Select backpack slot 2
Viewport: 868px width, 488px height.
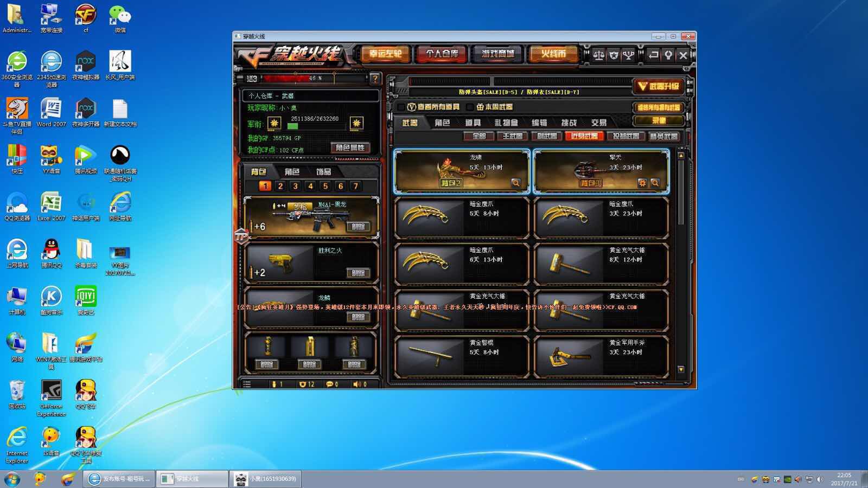280,186
